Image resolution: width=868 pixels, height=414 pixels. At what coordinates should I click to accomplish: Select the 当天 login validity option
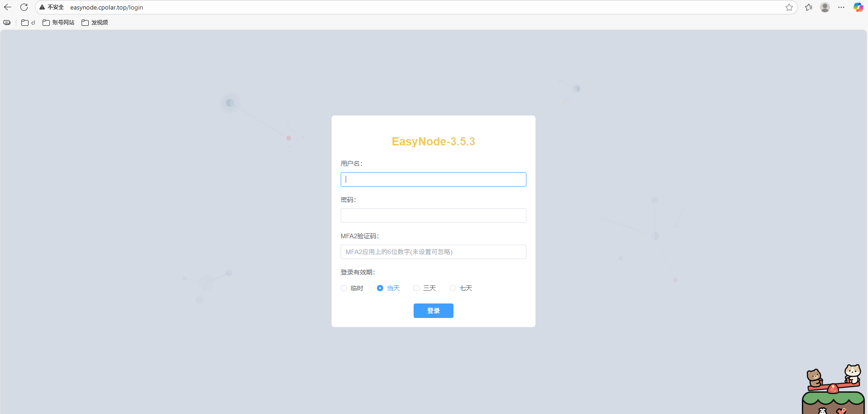coord(388,288)
